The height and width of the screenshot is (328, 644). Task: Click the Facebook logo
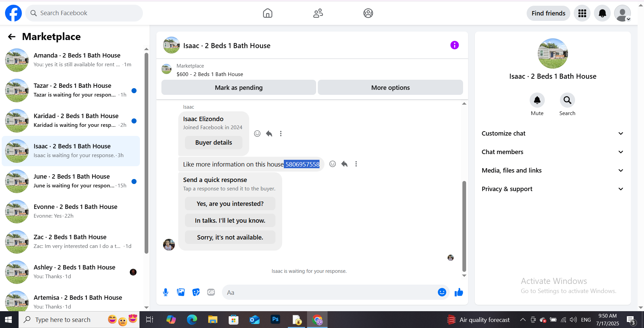pos(13,13)
